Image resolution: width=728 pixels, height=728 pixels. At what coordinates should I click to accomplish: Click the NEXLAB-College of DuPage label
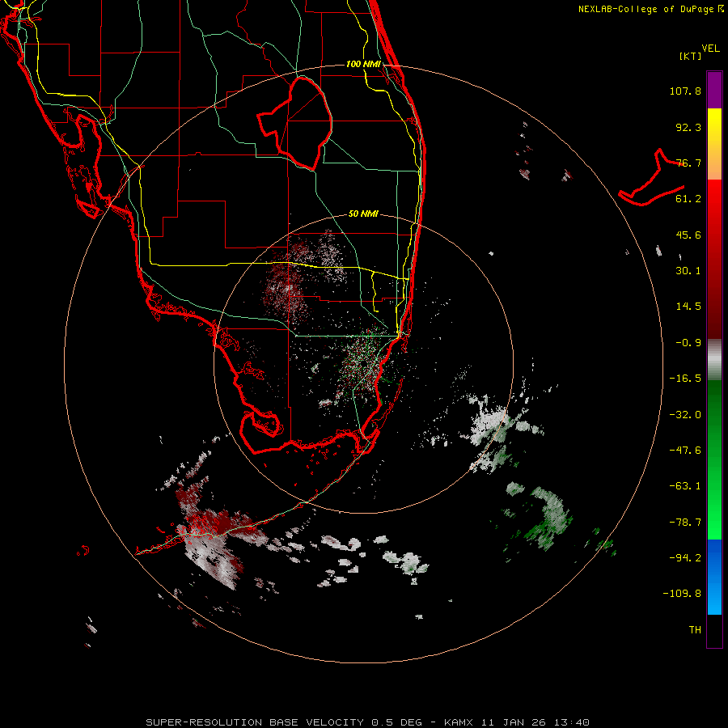650,9
